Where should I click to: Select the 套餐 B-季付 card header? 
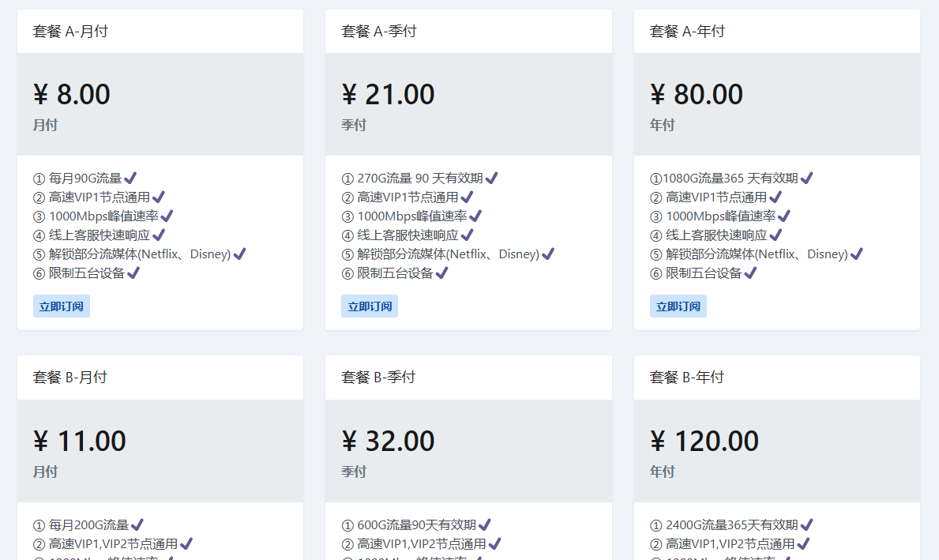[379, 378]
